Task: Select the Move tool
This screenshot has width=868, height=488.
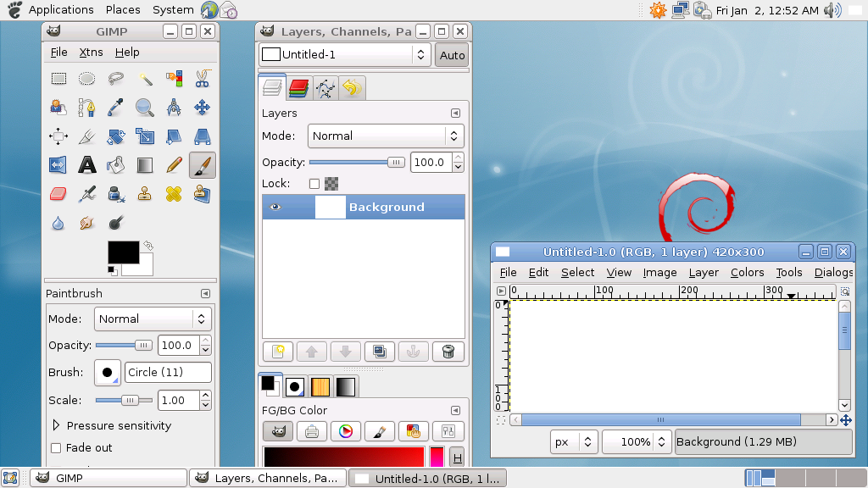Action: click(x=202, y=108)
